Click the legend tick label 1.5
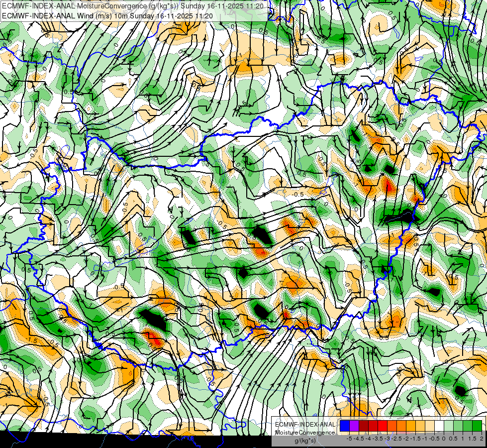This screenshot has width=487, height=448. click(473, 439)
